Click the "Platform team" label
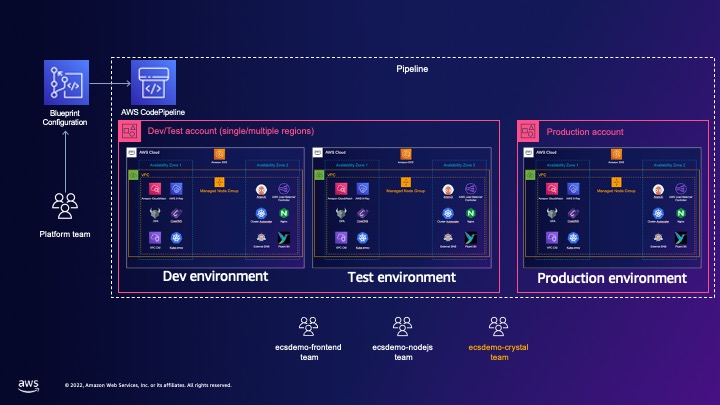 pos(65,234)
